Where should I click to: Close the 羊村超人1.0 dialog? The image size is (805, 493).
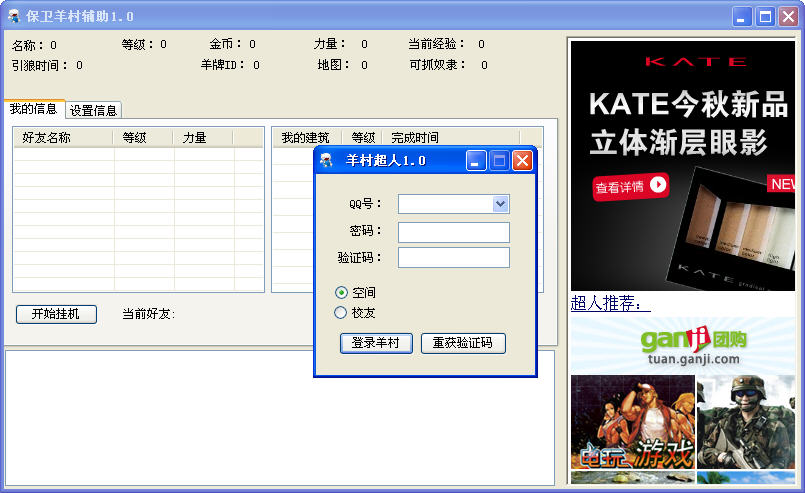point(523,161)
